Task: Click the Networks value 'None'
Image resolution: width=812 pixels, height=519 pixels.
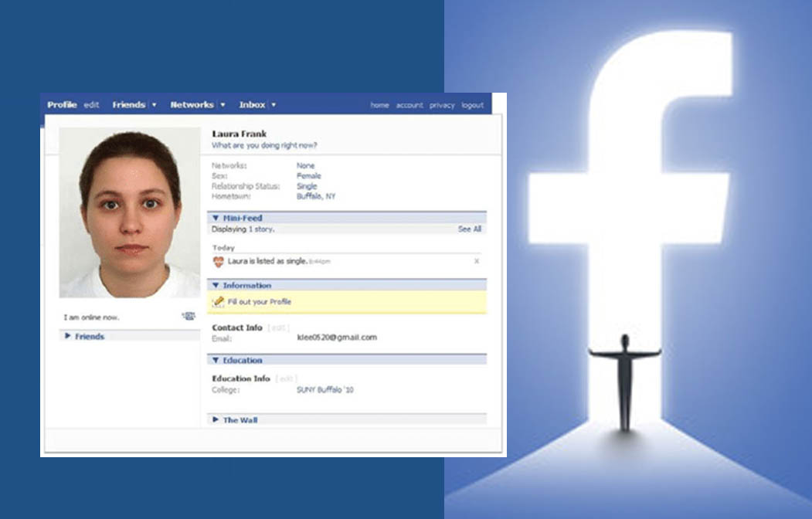Action: click(x=305, y=165)
